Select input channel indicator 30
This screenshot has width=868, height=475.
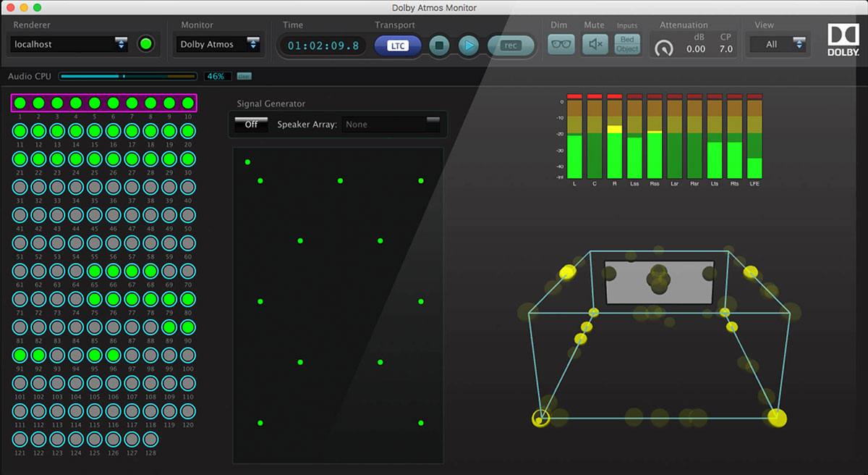188,159
